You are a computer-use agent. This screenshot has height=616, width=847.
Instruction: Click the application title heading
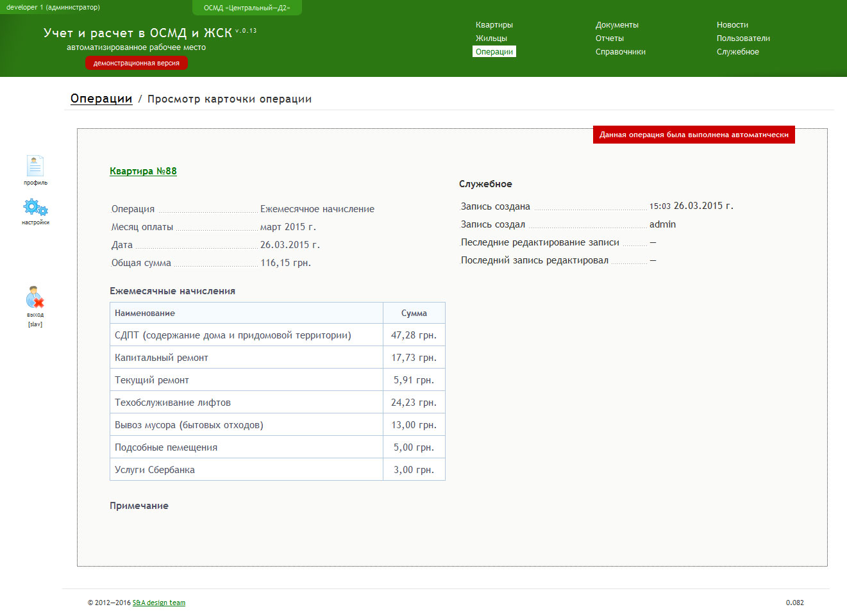click(138, 33)
